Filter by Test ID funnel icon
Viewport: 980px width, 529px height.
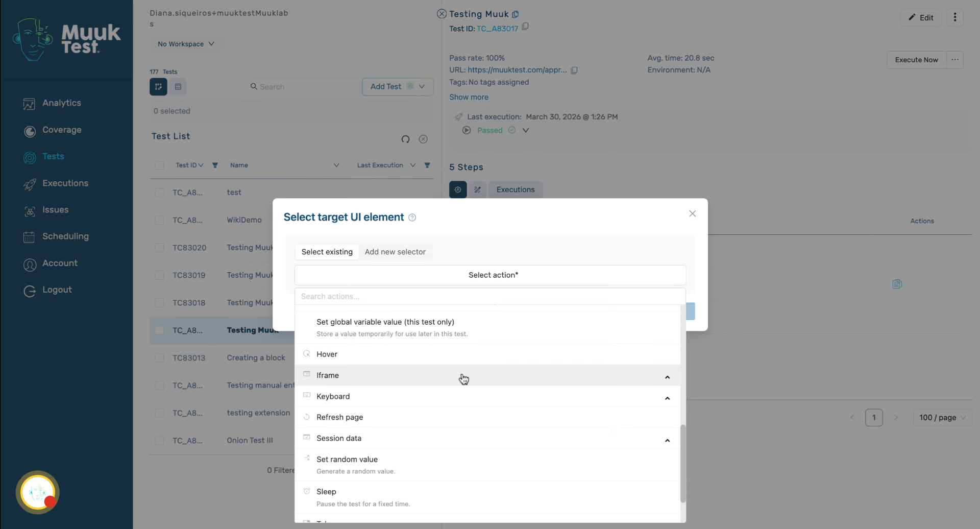pyautogui.click(x=215, y=165)
